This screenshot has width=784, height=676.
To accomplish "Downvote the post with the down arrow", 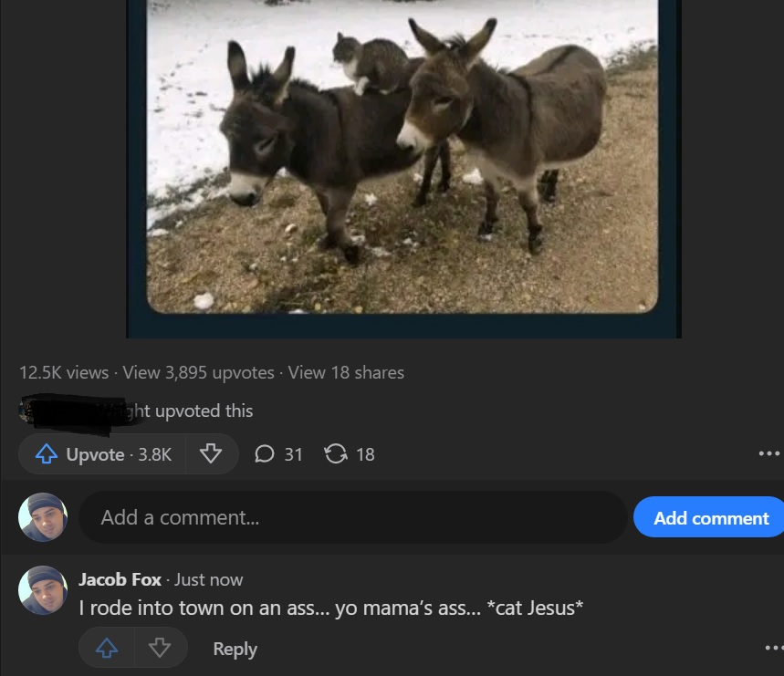I will [211, 454].
